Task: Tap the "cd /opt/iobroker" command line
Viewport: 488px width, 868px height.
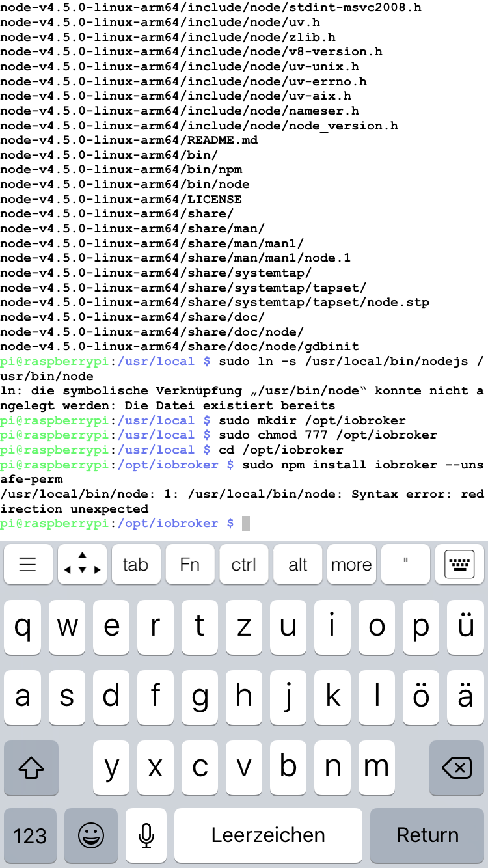Action: pyautogui.click(x=172, y=450)
